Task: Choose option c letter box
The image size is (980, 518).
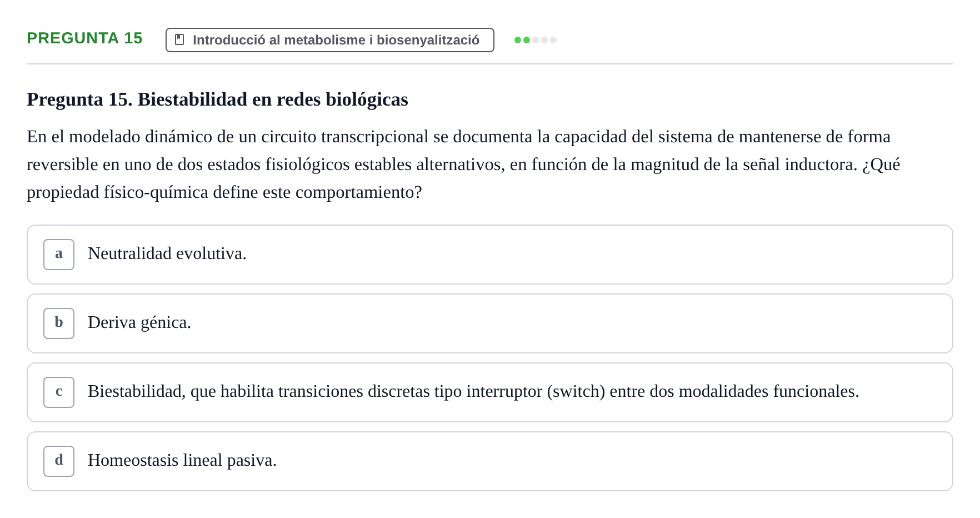Action: click(59, 392)
